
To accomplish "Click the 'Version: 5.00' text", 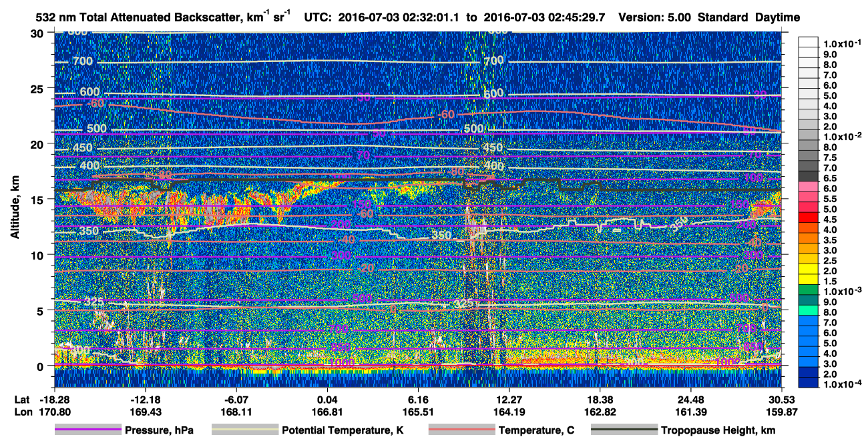I will (x=656, y=17).
